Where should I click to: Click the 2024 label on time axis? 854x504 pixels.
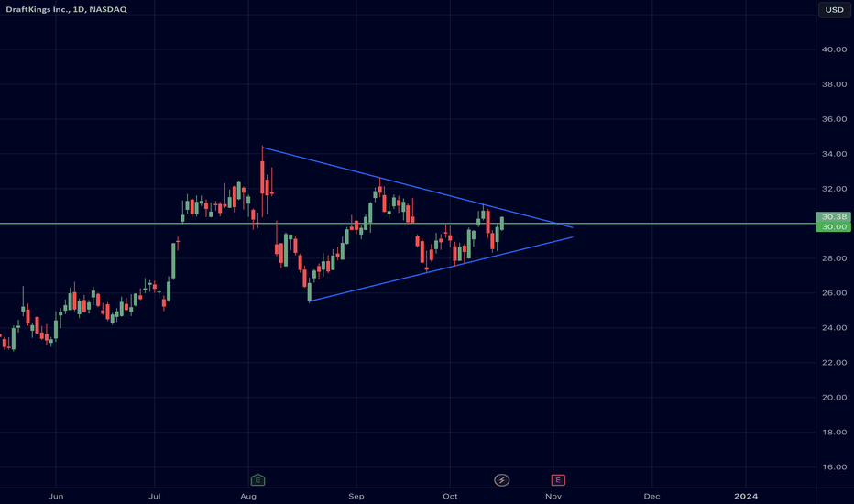(746, 497)
